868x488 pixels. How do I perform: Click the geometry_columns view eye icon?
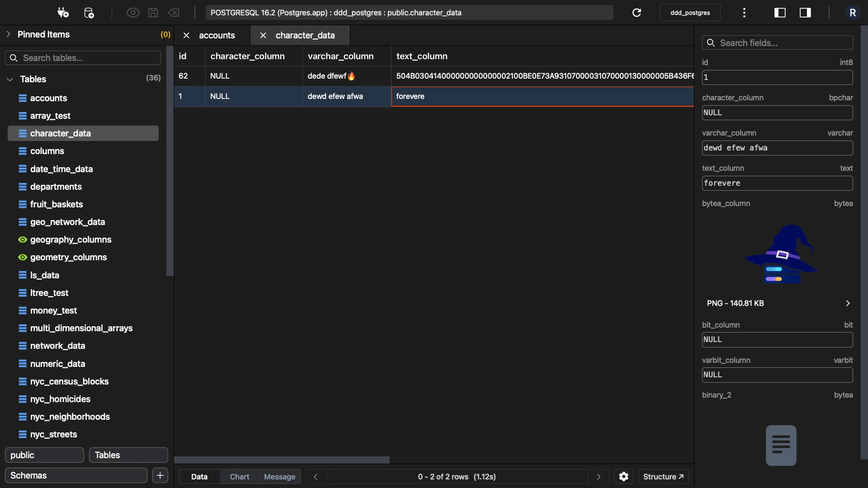pyautogui.click(x=23, y=257)
